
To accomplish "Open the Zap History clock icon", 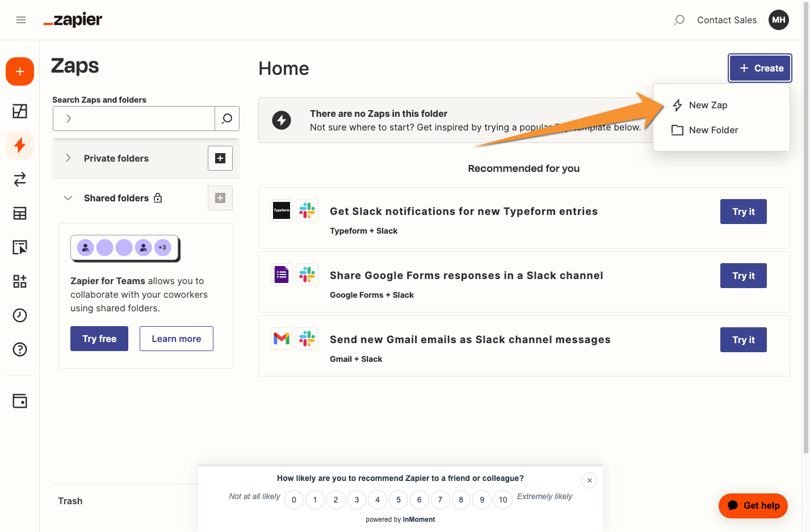I will pyautogui.click(x=20, y=315).
